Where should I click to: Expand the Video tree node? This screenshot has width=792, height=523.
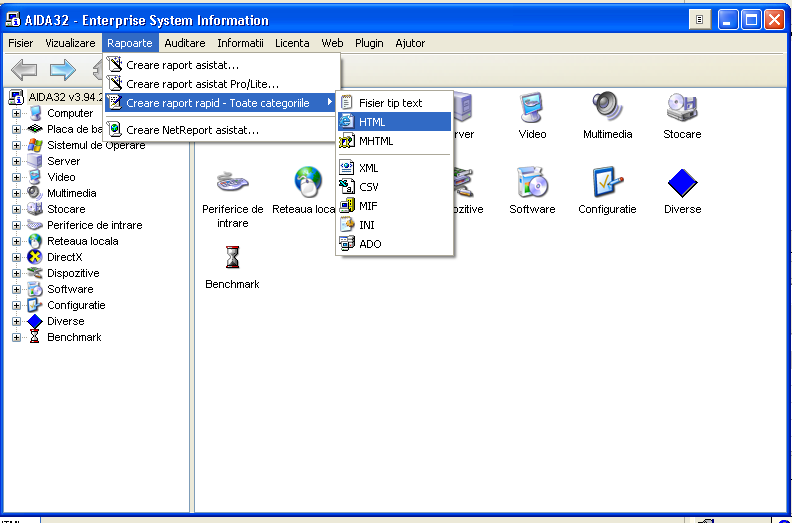pyautogui.click(x=17, y=177)
